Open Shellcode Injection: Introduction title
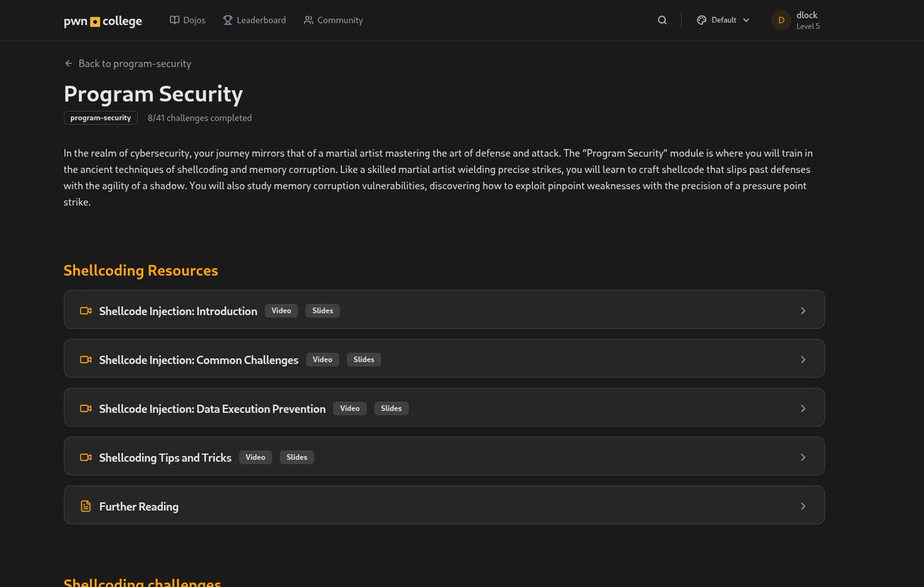924x587 pixels. 178,311
